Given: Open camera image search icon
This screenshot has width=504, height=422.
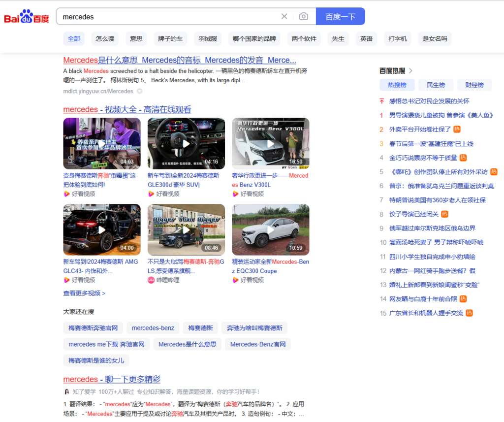Looking at the screenshot, I should [x=304, y=16].
